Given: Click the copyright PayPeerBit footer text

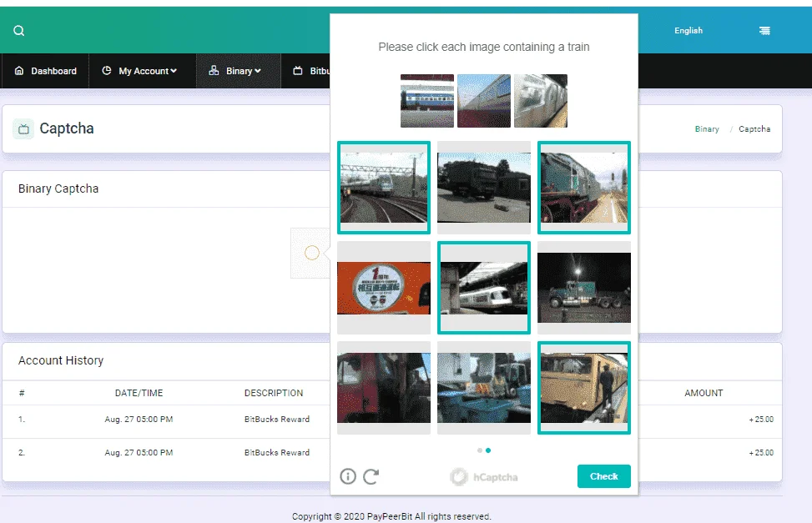Looking at the screenshot, I should coord(391,516).
